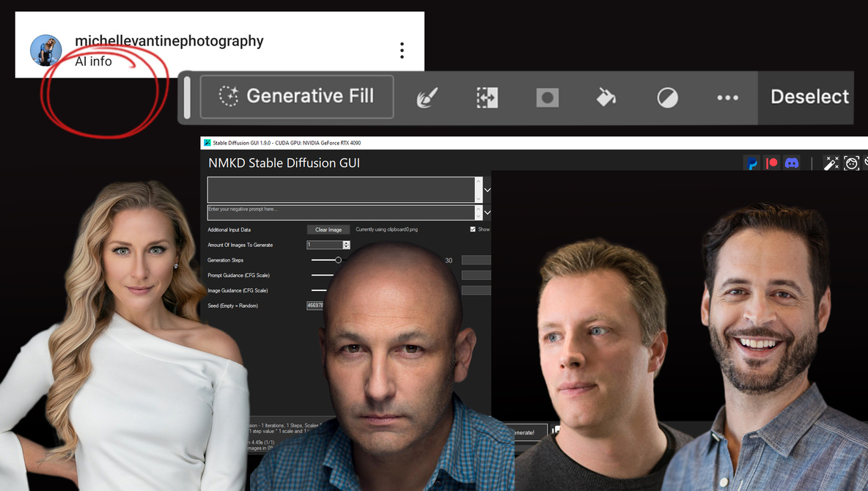Image resolution: width=868 pixels, height=491 pixels.
Task: Click the Seed input field
Action: [x=315, y=306]
